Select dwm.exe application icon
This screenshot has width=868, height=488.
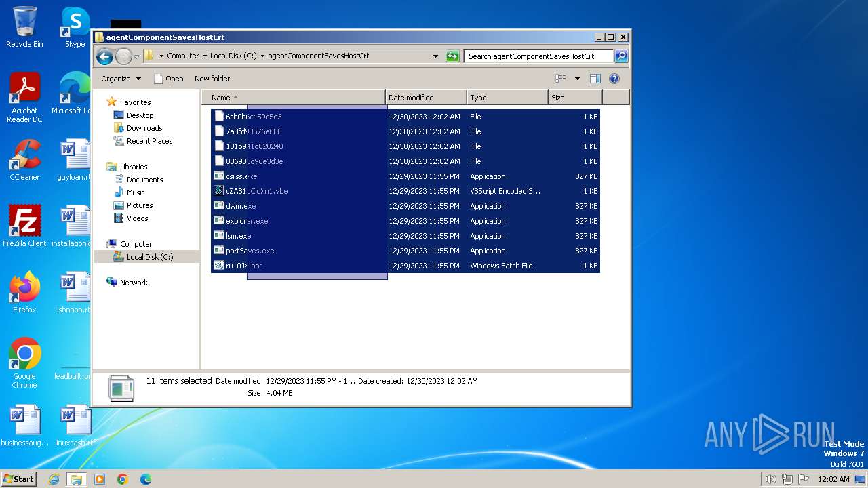[218, 206]
